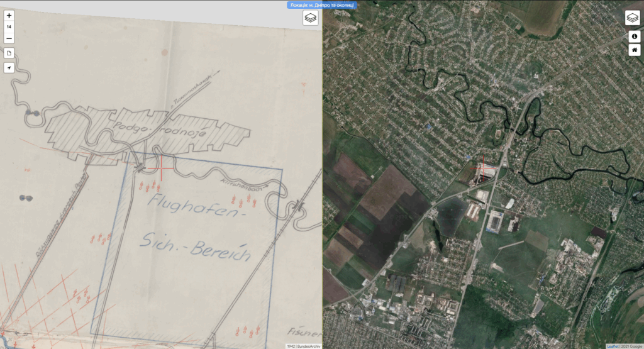Screen dimensions: 644x349
Task: Click the red line marker on old map
Action: (x=162, y=168)
